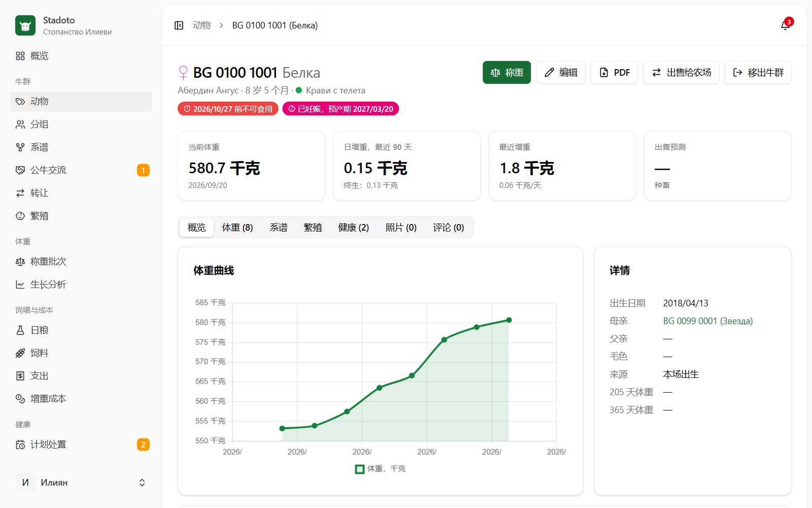Image resolution: width=812 pixels, height=508 pixels.
Task: Select 动物 in the sidebar
Action: pyautogui.click(x=81, y=102)
